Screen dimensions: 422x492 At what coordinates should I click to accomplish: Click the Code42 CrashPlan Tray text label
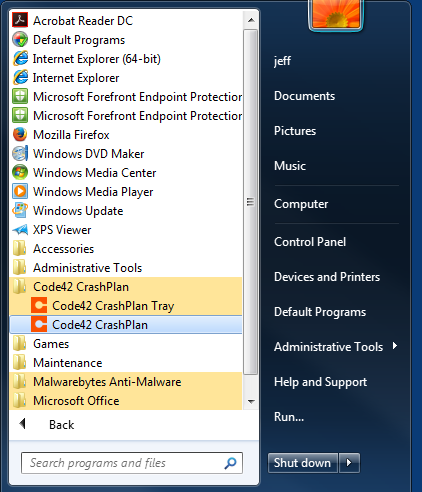[113, 306]
